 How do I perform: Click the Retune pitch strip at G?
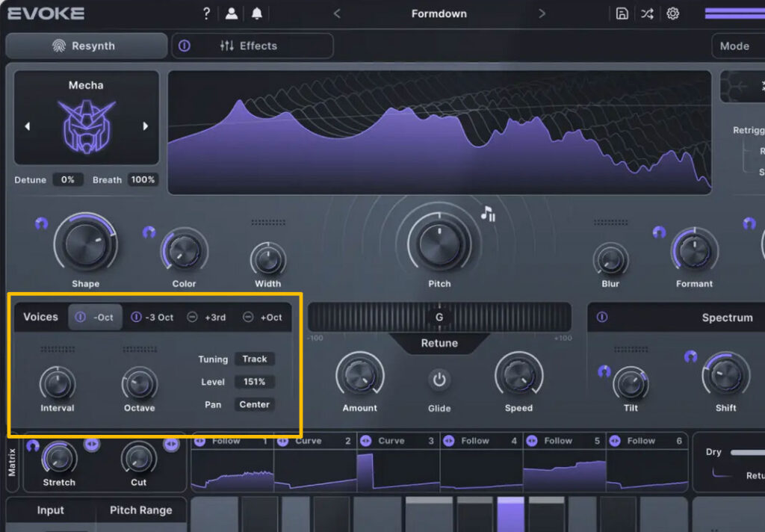439,318
